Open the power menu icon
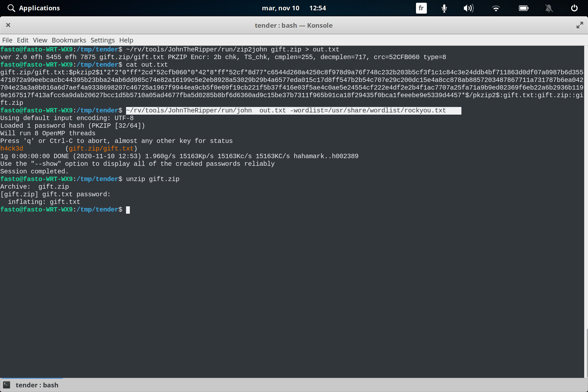The width and height of the screenshot is (588, 392). point(574,8)
